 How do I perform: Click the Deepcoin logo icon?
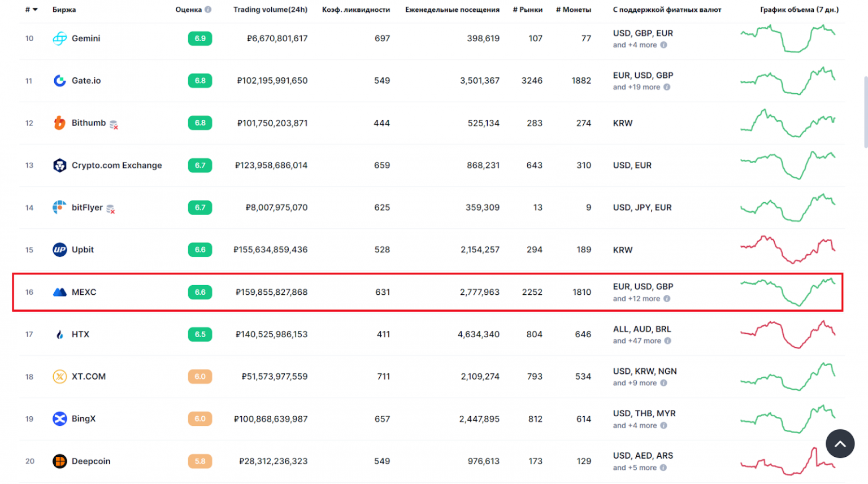(59, 461)
